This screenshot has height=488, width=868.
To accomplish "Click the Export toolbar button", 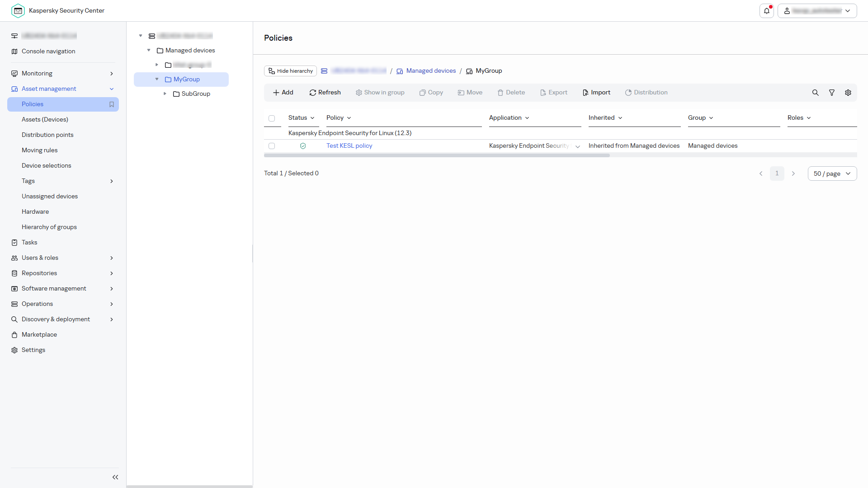I will (x=554, y=93).
